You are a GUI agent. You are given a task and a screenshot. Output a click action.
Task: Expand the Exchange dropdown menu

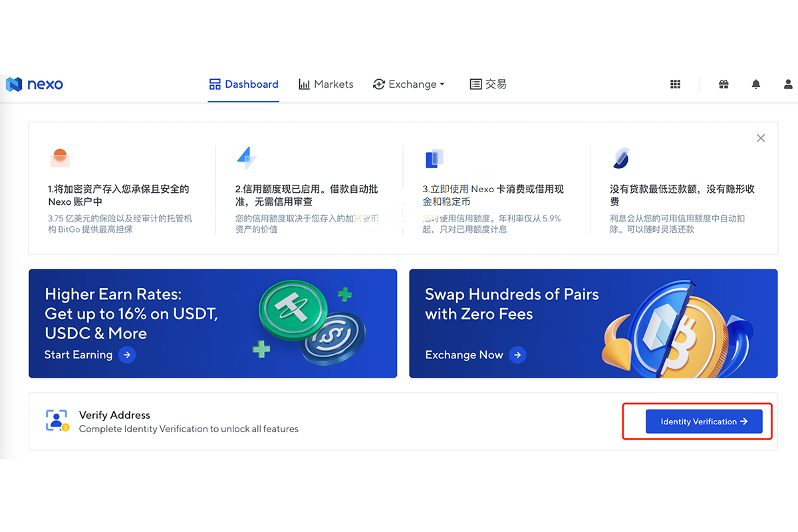click(409, 84)
